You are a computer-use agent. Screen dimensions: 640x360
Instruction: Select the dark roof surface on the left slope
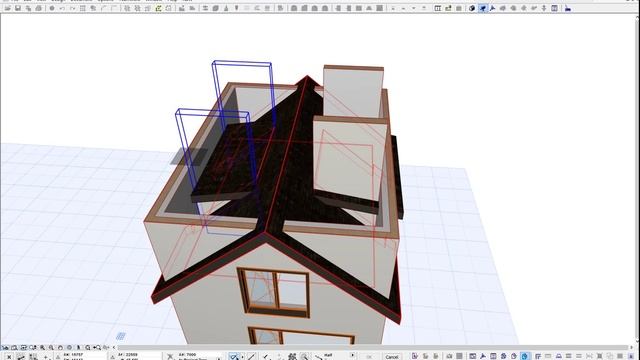coord(229,159)
